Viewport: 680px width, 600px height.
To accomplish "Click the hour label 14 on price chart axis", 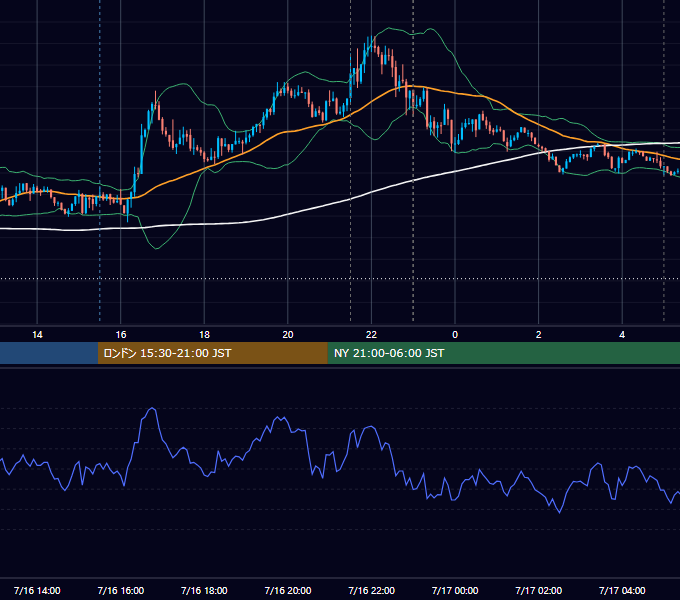I will click(37, 335).
